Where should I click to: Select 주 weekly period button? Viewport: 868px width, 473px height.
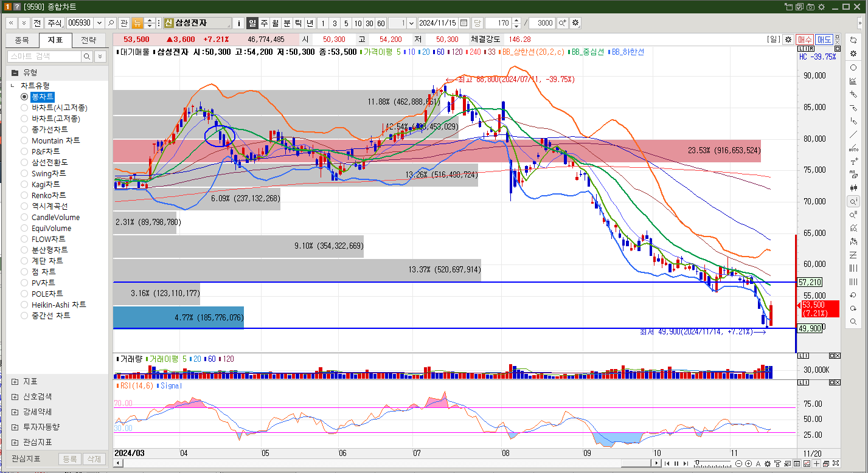[264, 23]
